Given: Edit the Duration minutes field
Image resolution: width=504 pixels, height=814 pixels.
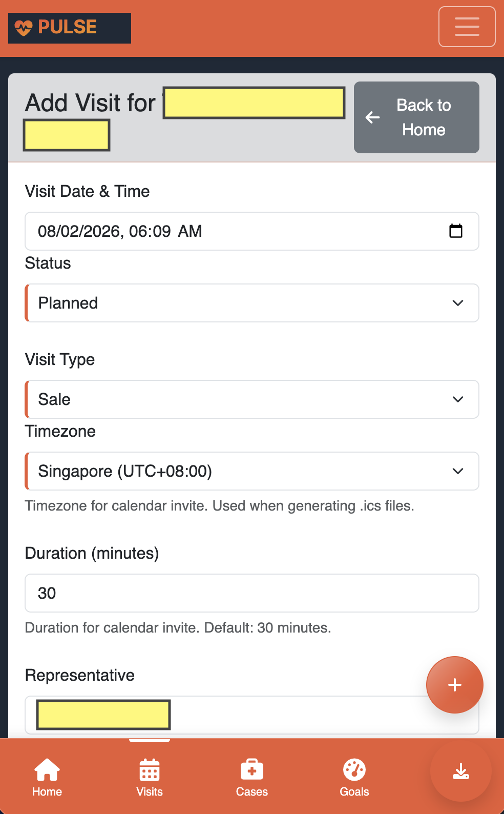Looking at the screenshot, I should (251, 593).
